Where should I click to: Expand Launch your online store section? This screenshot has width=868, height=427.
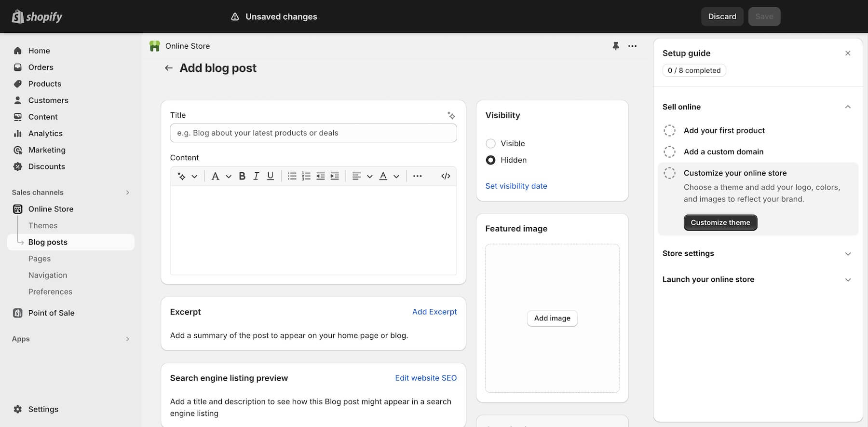tap(847, 280)
